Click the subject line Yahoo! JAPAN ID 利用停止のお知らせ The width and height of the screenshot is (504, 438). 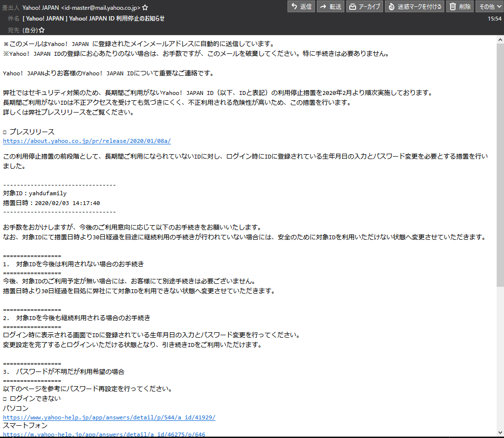click(x=117, y=19)
